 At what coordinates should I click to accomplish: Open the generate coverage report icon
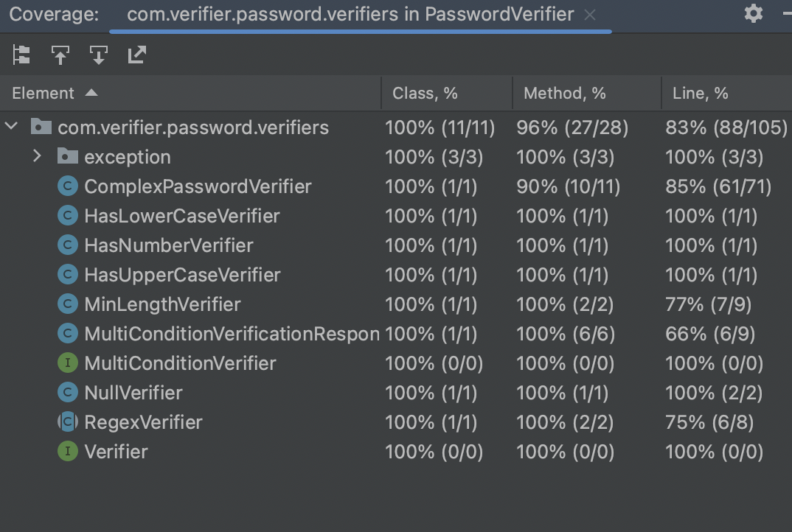point(136,55)
